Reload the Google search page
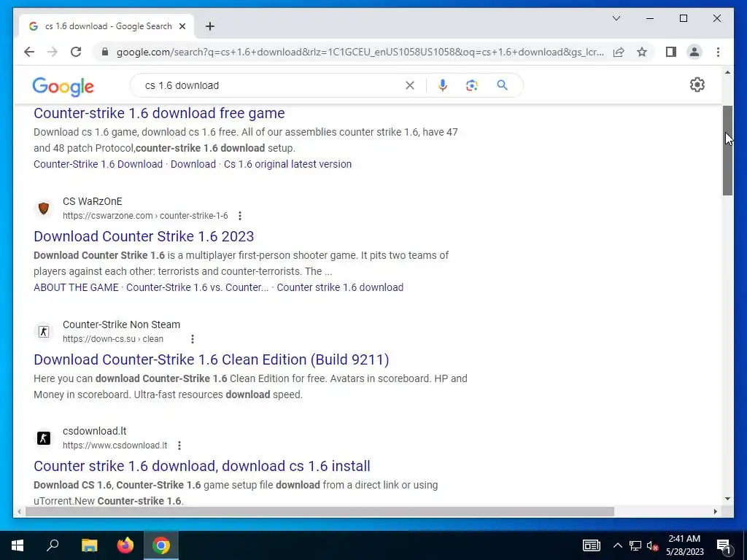 pyautogui.click(x=76, y=52)
